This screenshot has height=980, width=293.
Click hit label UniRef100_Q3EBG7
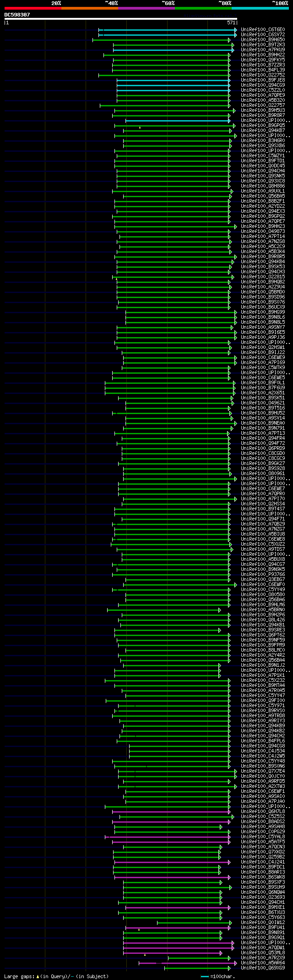[x=263, y=580]
